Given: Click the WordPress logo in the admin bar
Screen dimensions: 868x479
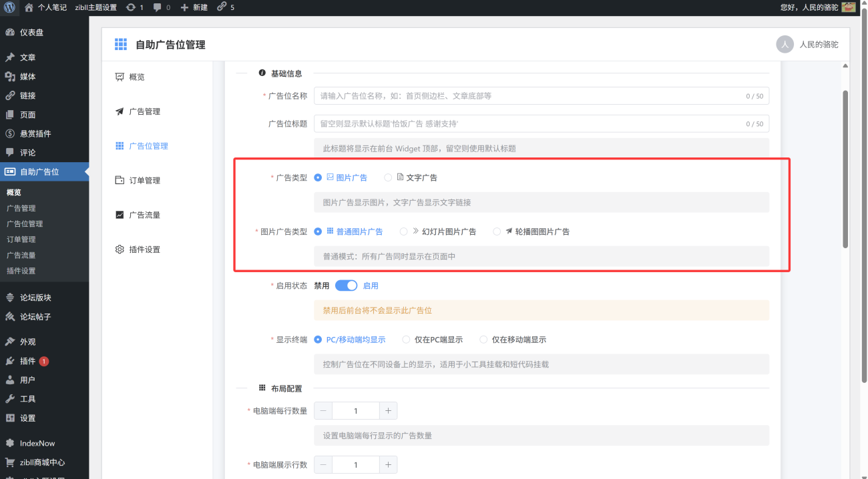Looking at the screenshot, I should [9, 7].
